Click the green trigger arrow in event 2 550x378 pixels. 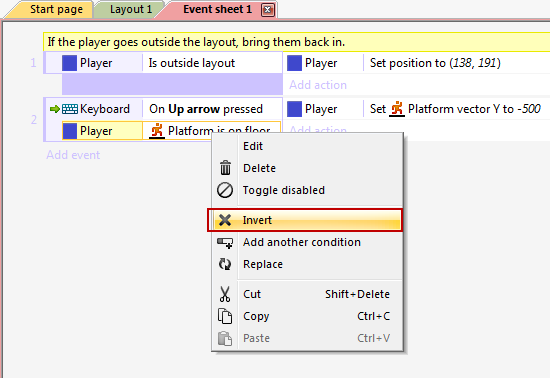55,109
